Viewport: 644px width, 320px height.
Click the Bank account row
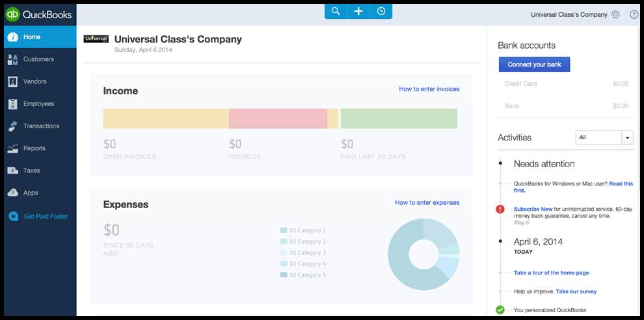566,106
